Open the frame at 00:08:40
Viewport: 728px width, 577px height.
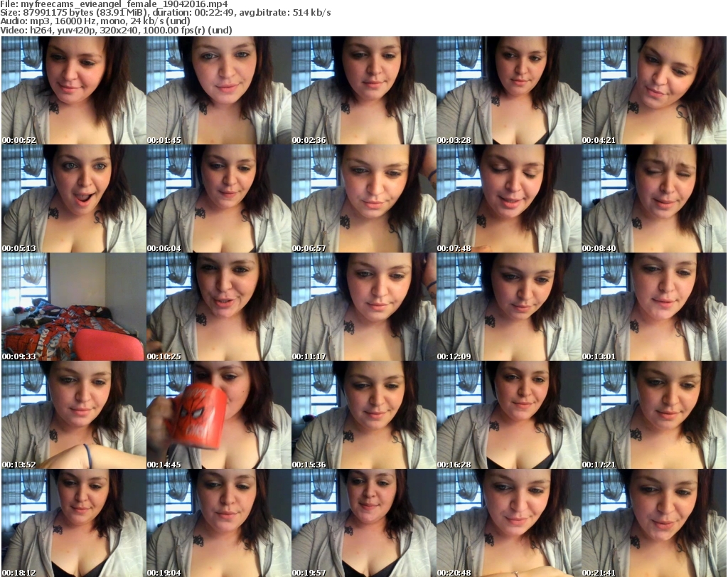click(654, 198)
